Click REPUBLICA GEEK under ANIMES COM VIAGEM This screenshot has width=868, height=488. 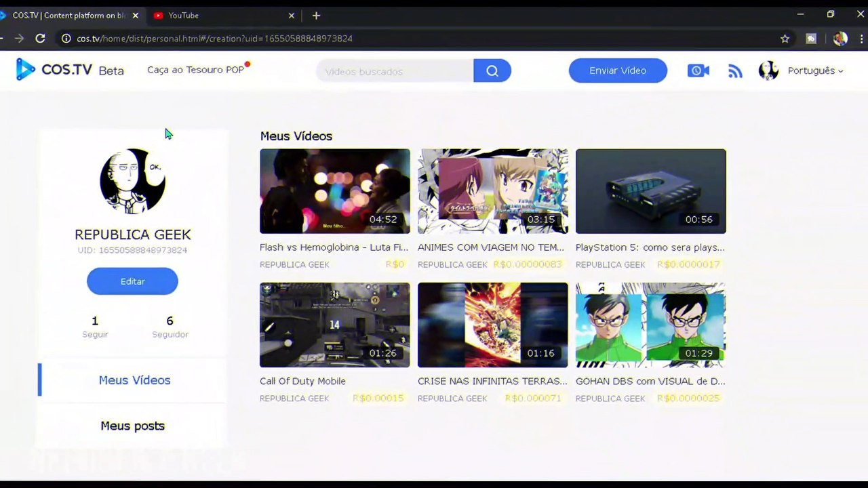point(452,265)
